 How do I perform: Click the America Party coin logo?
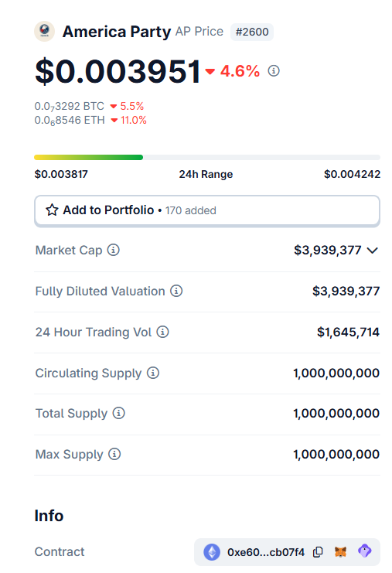45,32
